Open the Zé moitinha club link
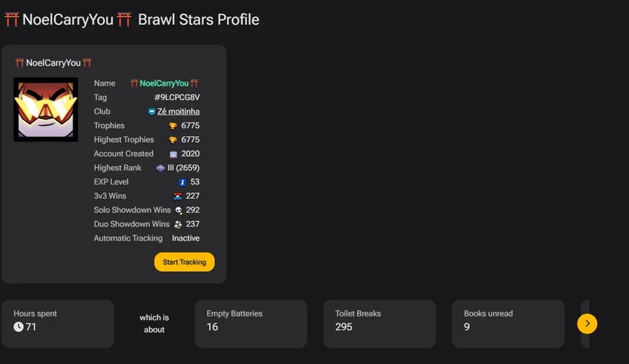629x364 pixels. pos(179,112)
